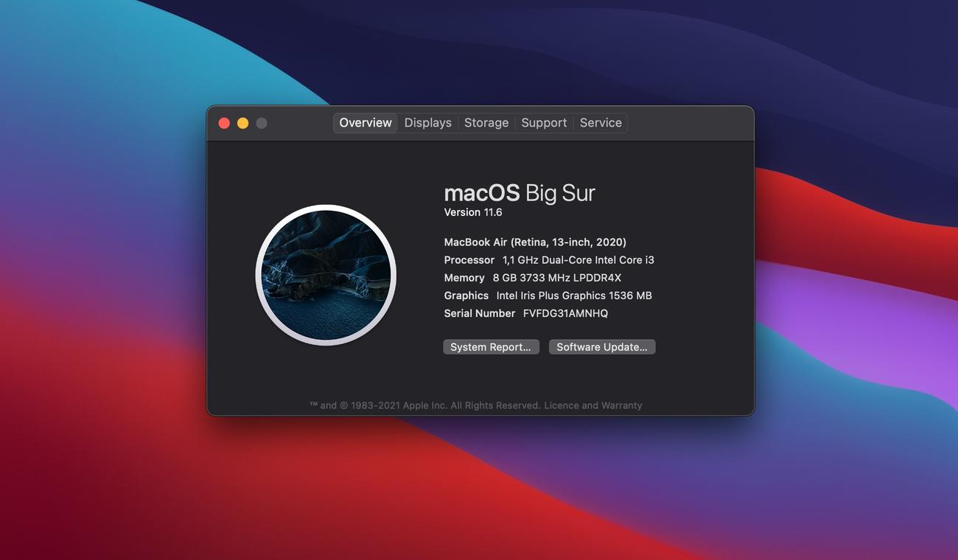Click Intel Iris Plus Graphics 1536 MB value
Screen dimensions: 958x560
574,295
